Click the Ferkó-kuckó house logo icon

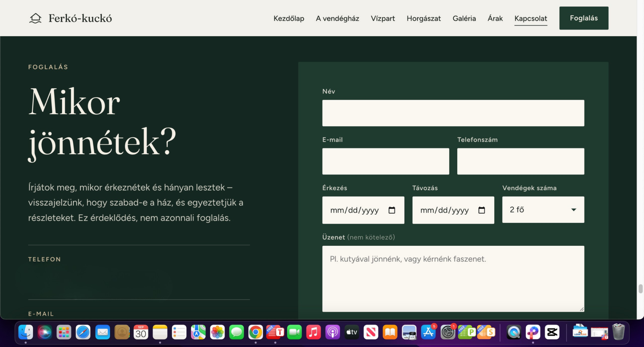click(35, 18)
